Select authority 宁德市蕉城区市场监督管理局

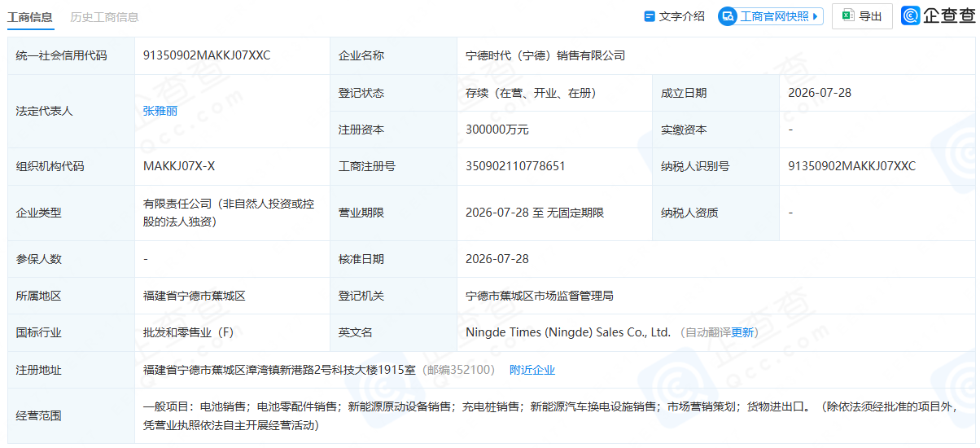point(540,296)
